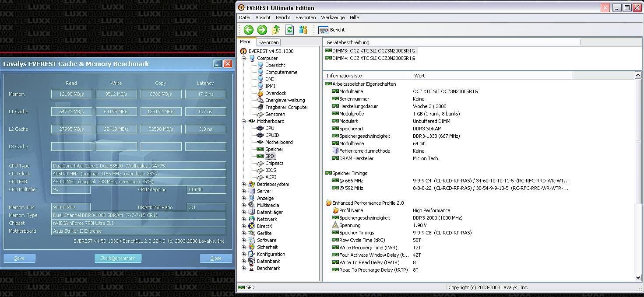Click Save in the benchmark window
Screen dimensions: 644x297
pos(20,258)
